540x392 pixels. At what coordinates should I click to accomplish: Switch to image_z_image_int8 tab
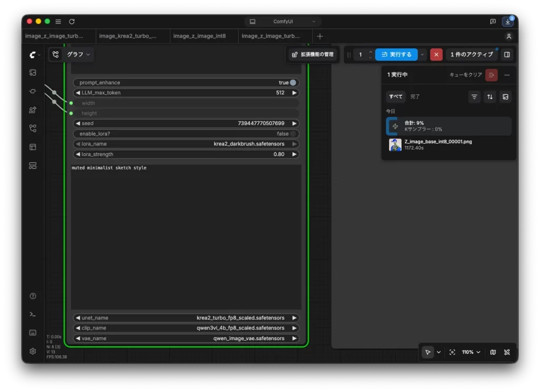tap(204, 36)
